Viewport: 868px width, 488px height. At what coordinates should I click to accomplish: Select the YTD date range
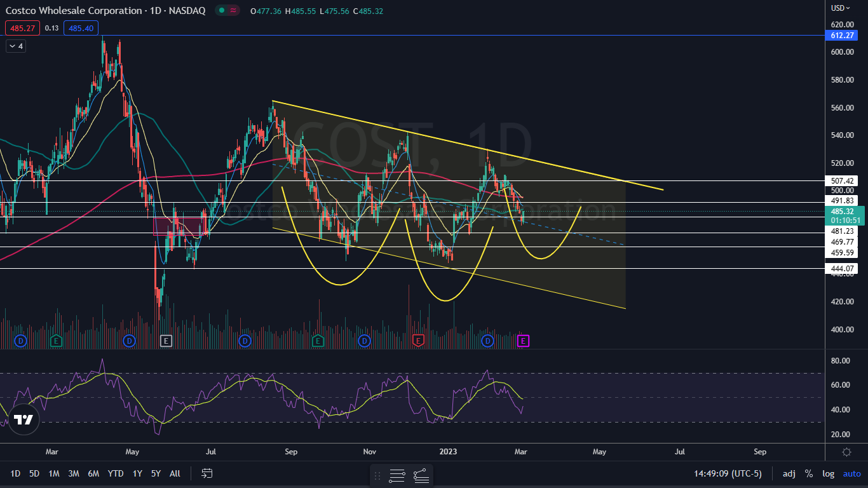[x=116, y=473]
